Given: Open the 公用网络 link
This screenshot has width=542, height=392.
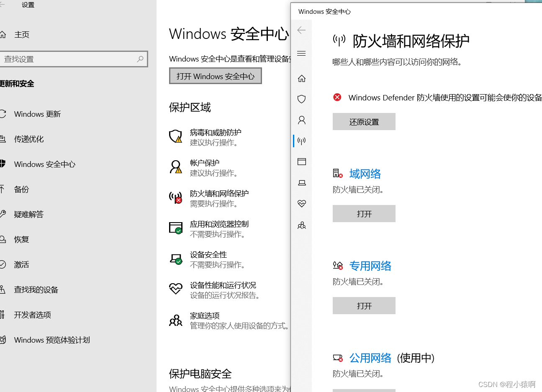Looking at the screenshot, I should (370, 358).
